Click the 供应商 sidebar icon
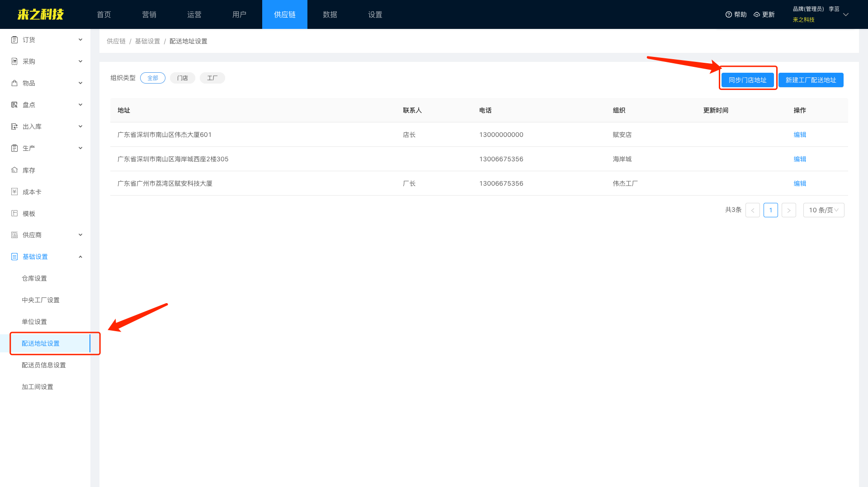Image resolution: width=868 pixels, height=487 pixels. pos(14,235)
